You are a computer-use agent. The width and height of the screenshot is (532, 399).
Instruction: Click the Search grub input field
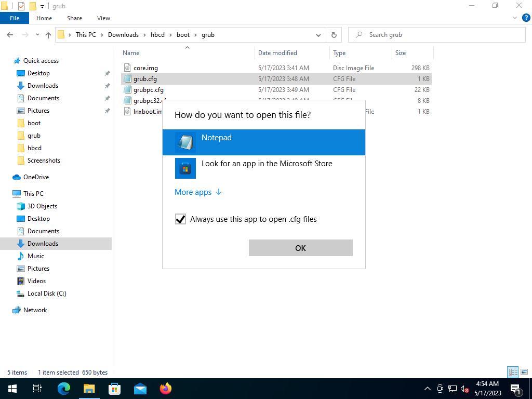tap(442, 35)
